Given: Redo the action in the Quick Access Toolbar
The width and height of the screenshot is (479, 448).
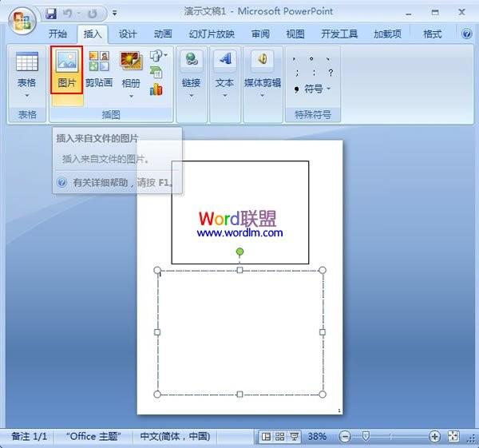Looking at the screenshot, I should [x=93, y=14].
